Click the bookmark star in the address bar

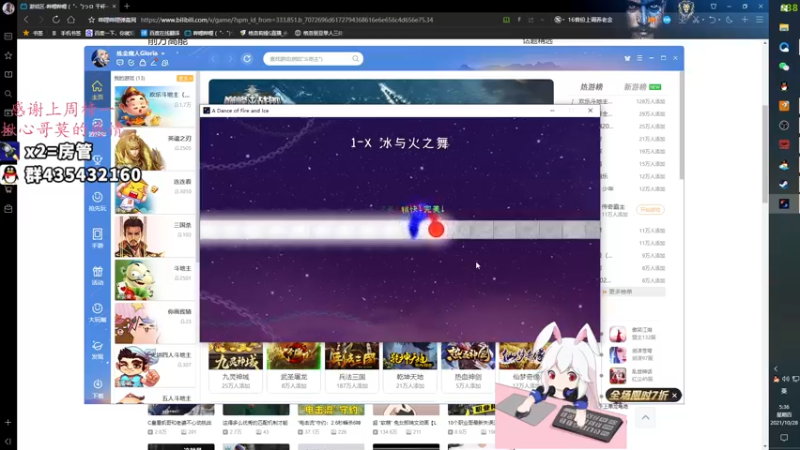point(91,20)
